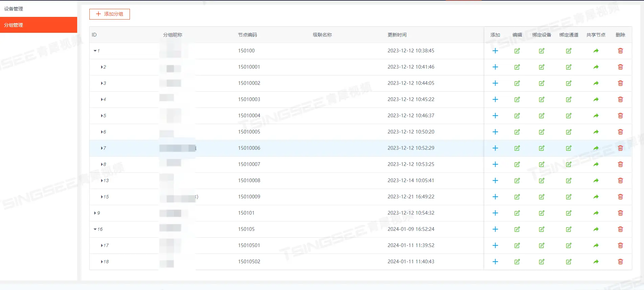Bind device for node 15010009
This screenshot has height=290, width=644.
[x=541, y=197]
